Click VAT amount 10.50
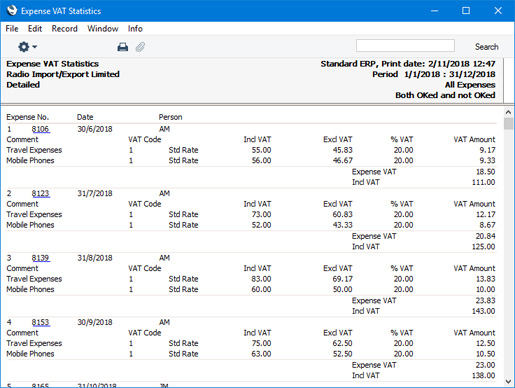The image size is (515, 388). 485,354
